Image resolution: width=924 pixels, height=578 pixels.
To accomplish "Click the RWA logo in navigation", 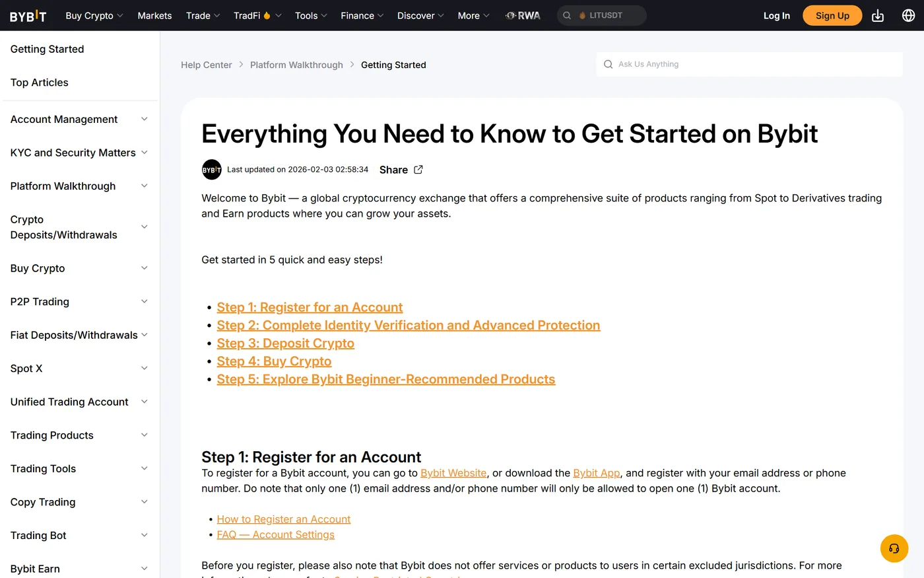I will click(523, 16).
